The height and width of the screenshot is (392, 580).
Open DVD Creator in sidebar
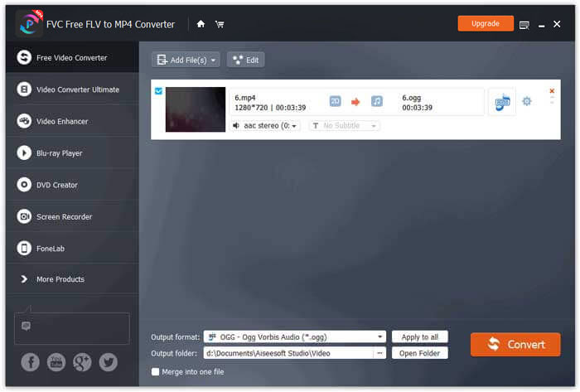click(73, 185)
